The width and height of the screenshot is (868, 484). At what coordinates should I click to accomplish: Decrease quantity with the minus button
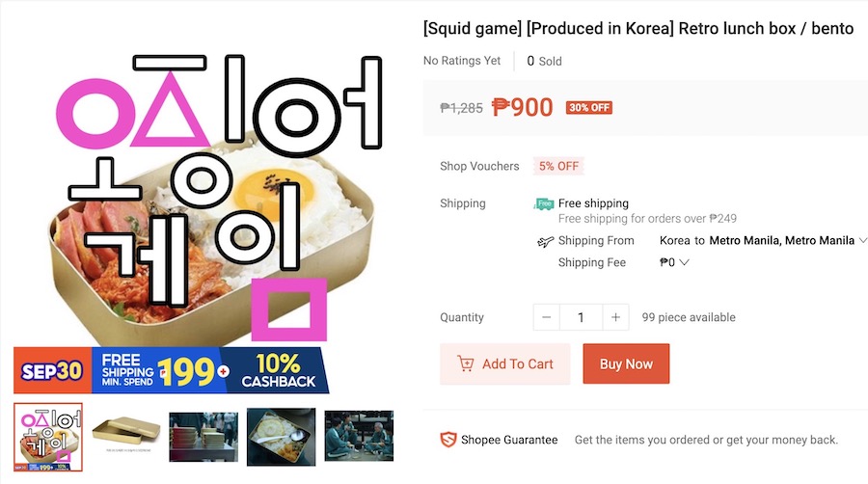coord(547,317)
